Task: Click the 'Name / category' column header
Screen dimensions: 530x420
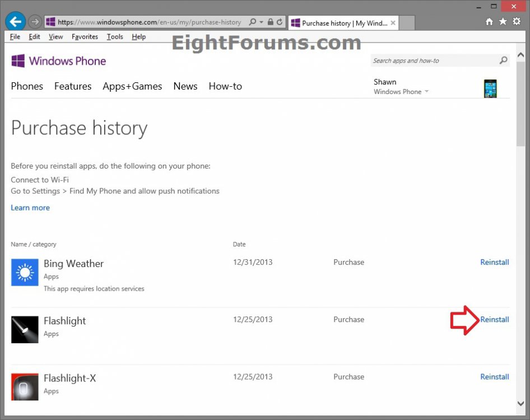Action: (x=34, y=244)
